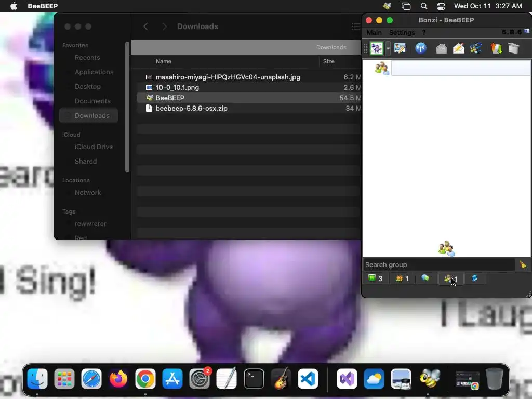Open Launchpad from the Dock
This screenshot has width=532, height=399.
tap(64, 379)
